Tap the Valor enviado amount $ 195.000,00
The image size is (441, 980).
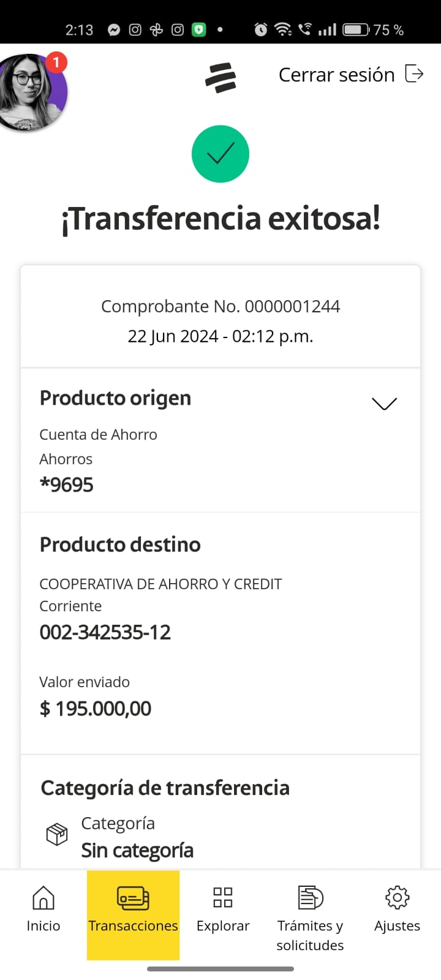tap(96, 709)
